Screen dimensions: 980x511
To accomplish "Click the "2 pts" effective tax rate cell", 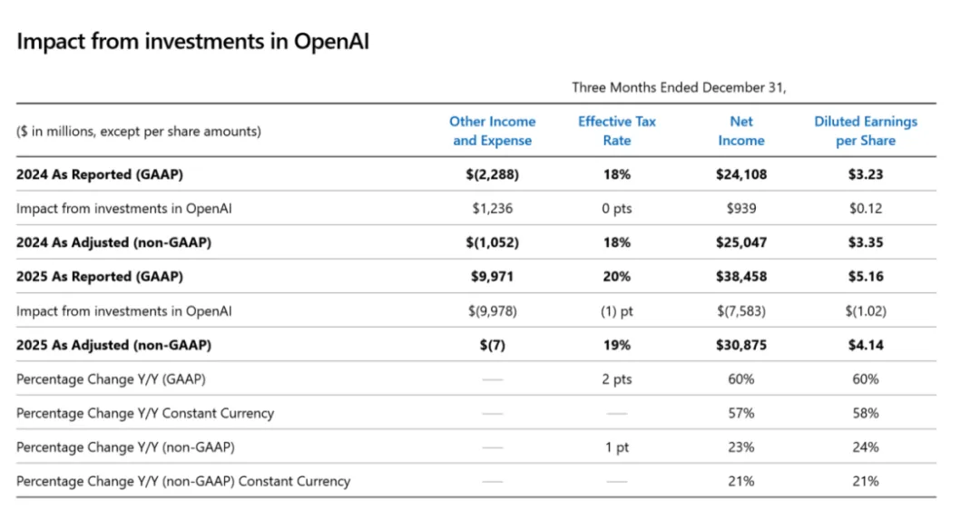I will (x=617, y=378).
